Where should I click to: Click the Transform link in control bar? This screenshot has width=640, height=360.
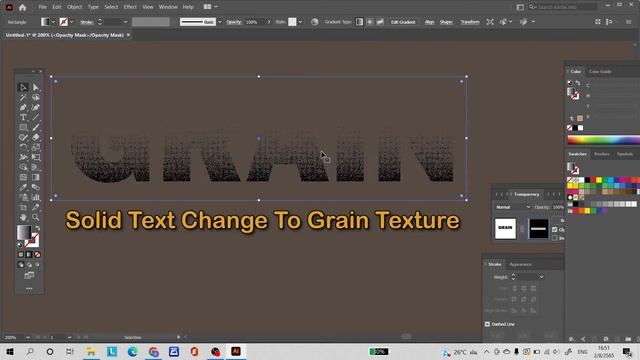(470, 22)
